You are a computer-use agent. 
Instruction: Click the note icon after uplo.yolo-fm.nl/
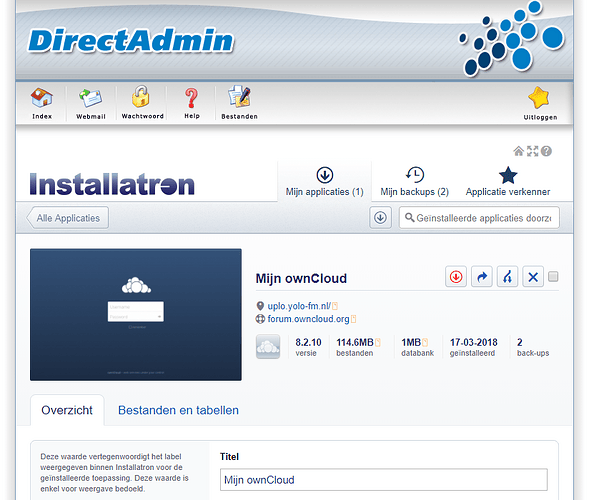coord(335,306)
